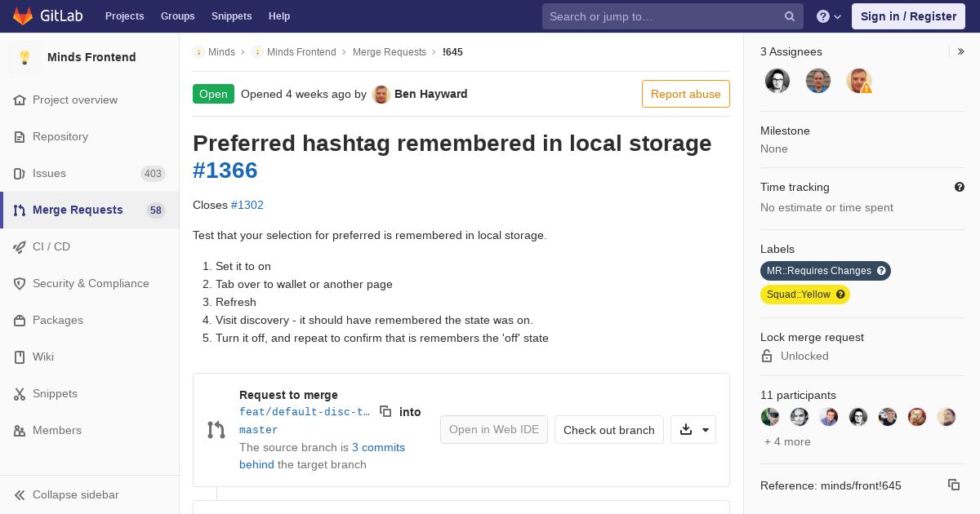Click the time tracking help icon

pos(960,187)
